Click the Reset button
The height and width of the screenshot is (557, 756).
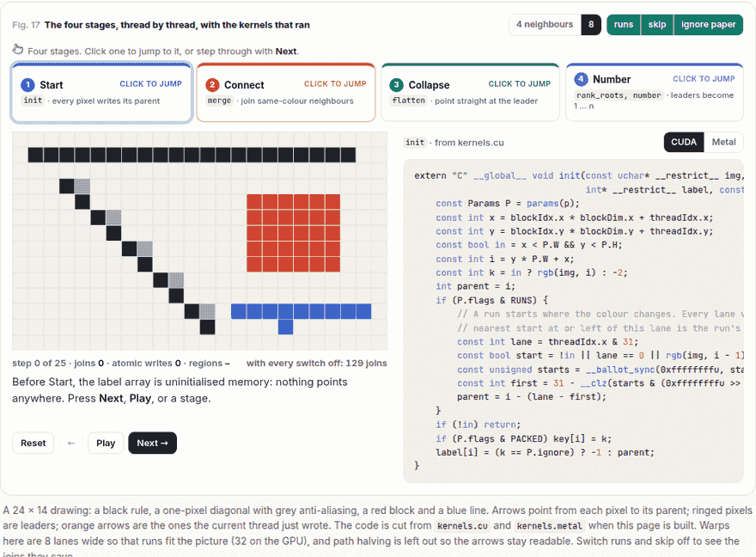[x=34, y=444]
